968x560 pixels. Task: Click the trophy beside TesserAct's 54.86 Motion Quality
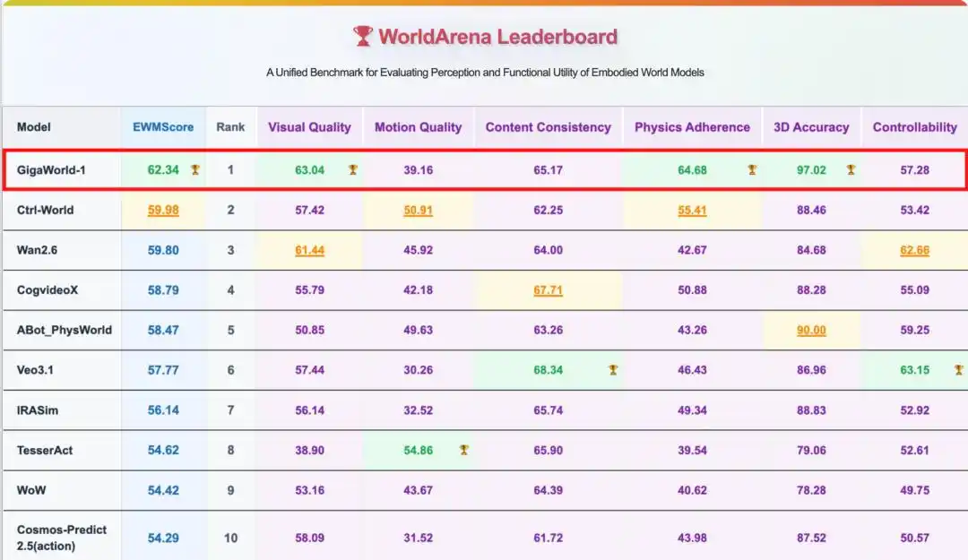tap(463, 450)
